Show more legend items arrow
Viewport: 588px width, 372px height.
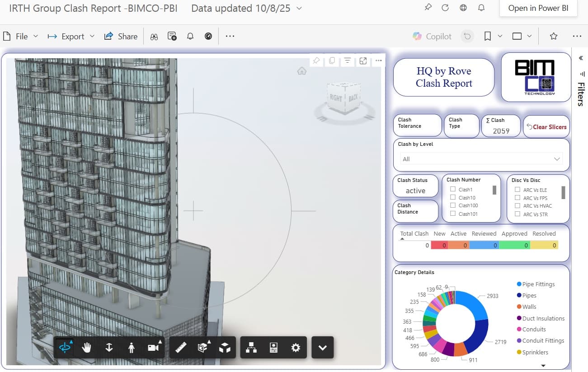click(x=544, y=366)
